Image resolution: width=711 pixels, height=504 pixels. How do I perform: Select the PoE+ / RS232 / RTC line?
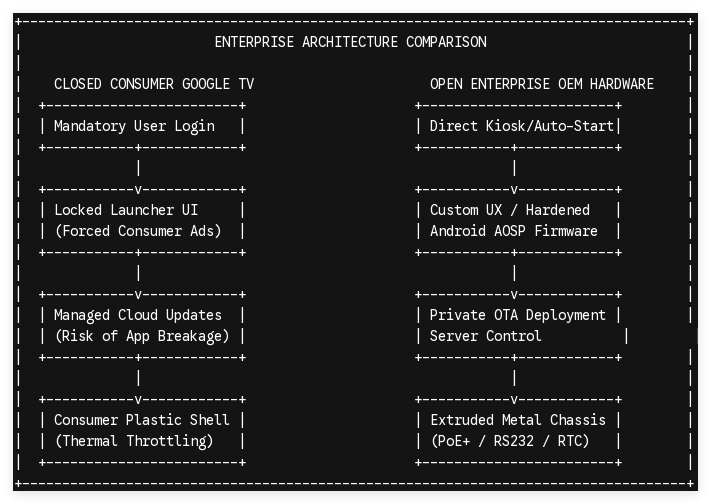(x=510, y=441)
